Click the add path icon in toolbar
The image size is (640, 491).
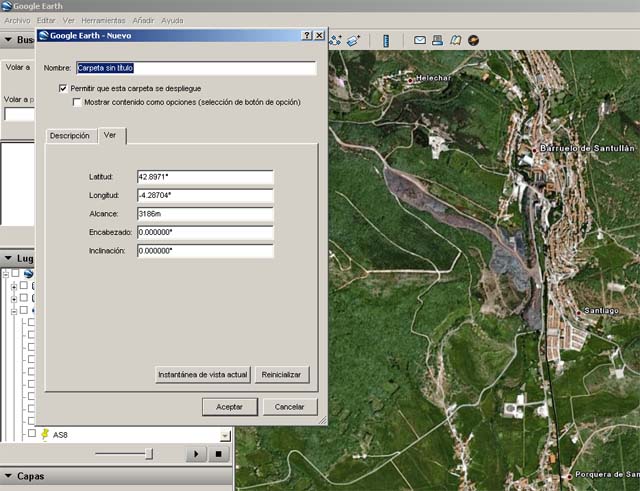(x=336, y=40)
